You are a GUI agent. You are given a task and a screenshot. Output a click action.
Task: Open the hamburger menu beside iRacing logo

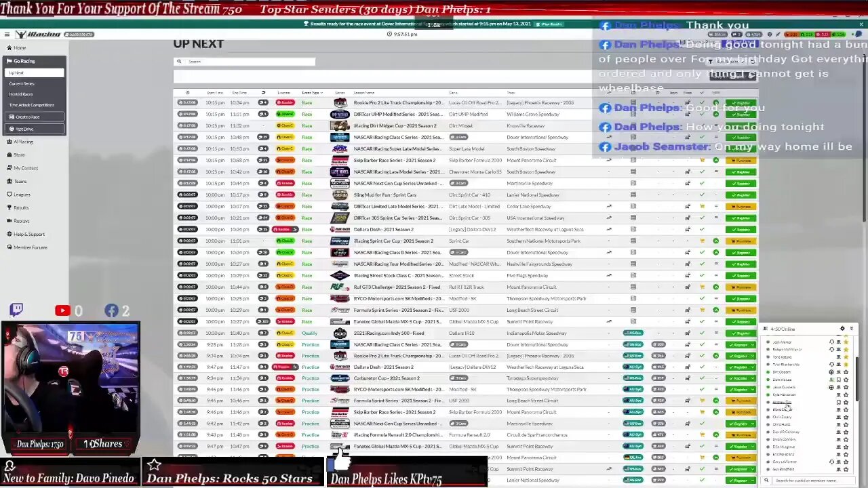[7, 34]
